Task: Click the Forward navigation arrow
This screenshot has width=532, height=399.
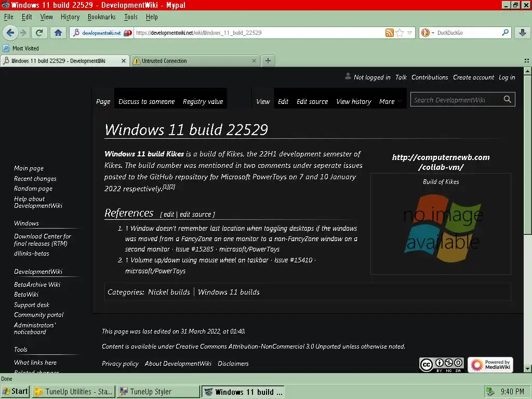Action: tap(23, 33)
